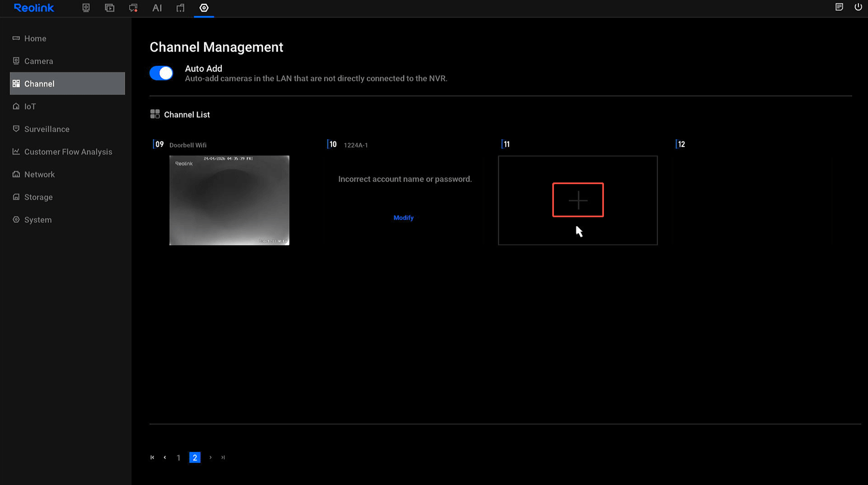868x485 pixels.
Task: Click the Reolink logo
Action: [x=34, y=8]
